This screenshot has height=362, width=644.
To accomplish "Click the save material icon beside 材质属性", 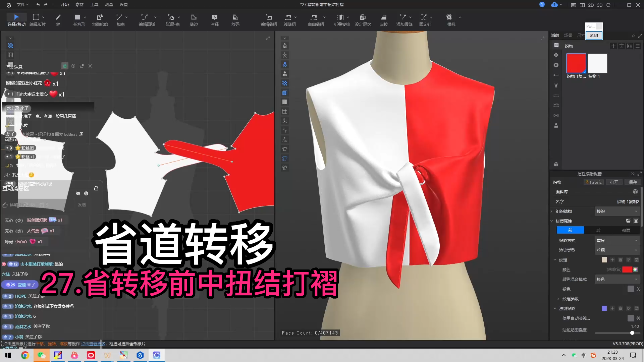I will click(x=636, y=221).
